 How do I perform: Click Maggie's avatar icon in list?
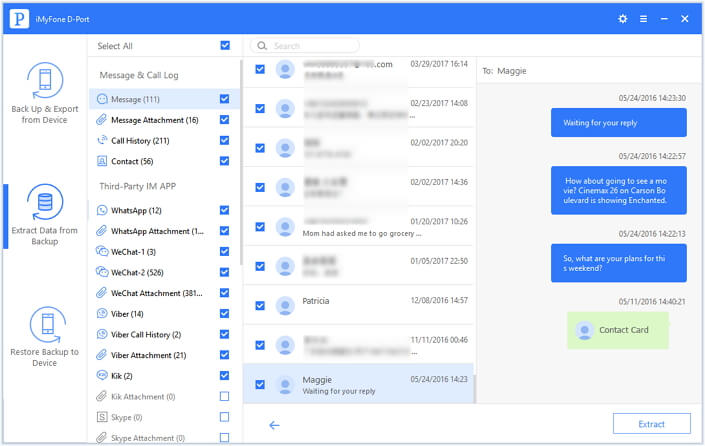[x=285, y=385]
